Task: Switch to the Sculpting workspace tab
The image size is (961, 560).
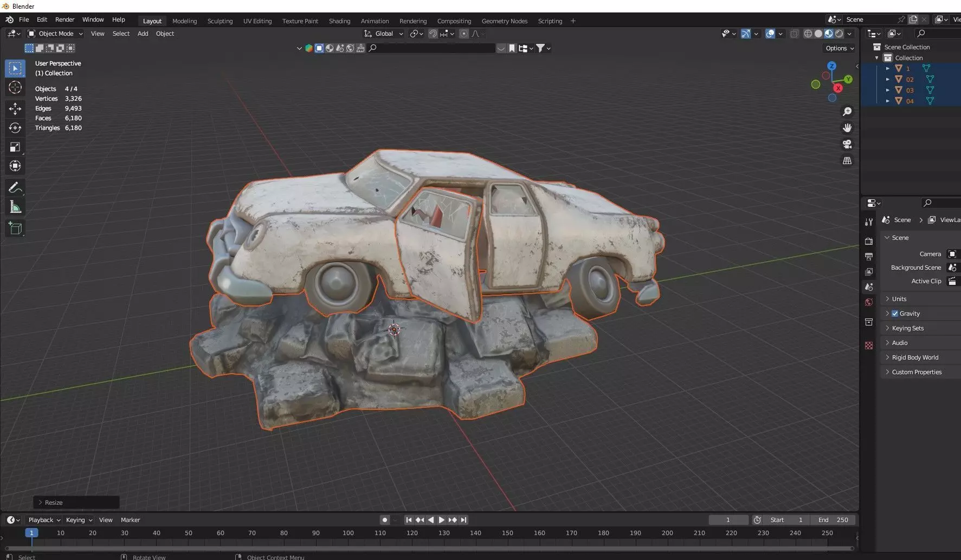Action: click(220, 21)
